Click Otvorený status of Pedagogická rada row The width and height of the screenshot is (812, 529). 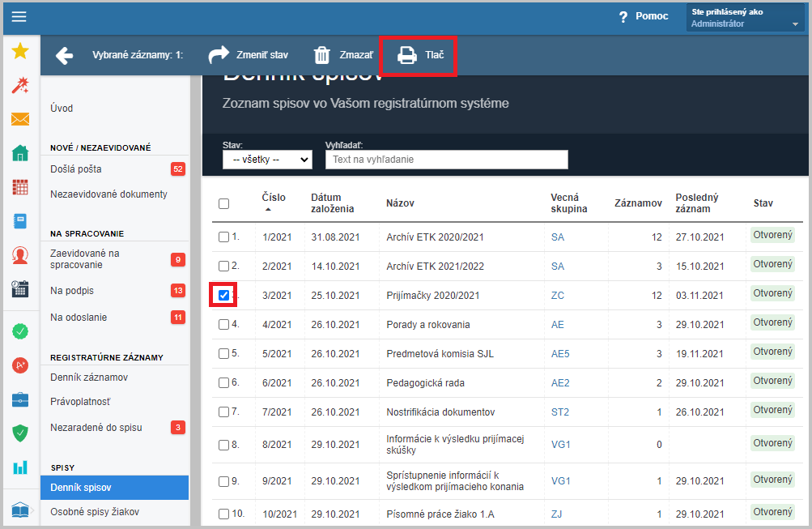772,381
